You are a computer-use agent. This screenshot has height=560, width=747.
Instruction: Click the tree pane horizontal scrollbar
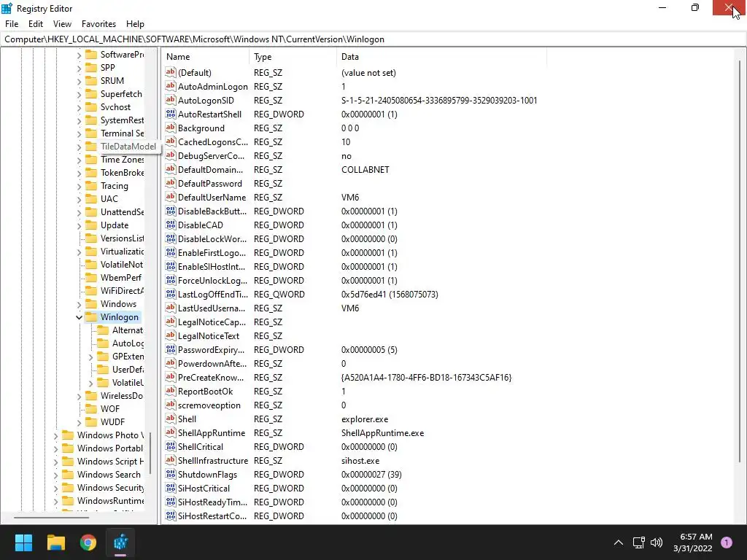point(51,518)
